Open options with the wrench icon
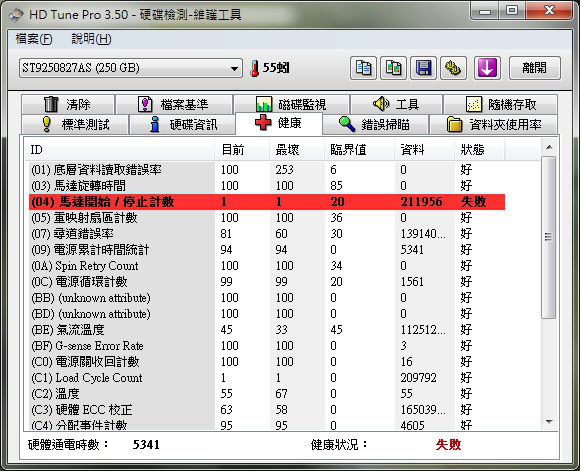 [x=453, y=68]
